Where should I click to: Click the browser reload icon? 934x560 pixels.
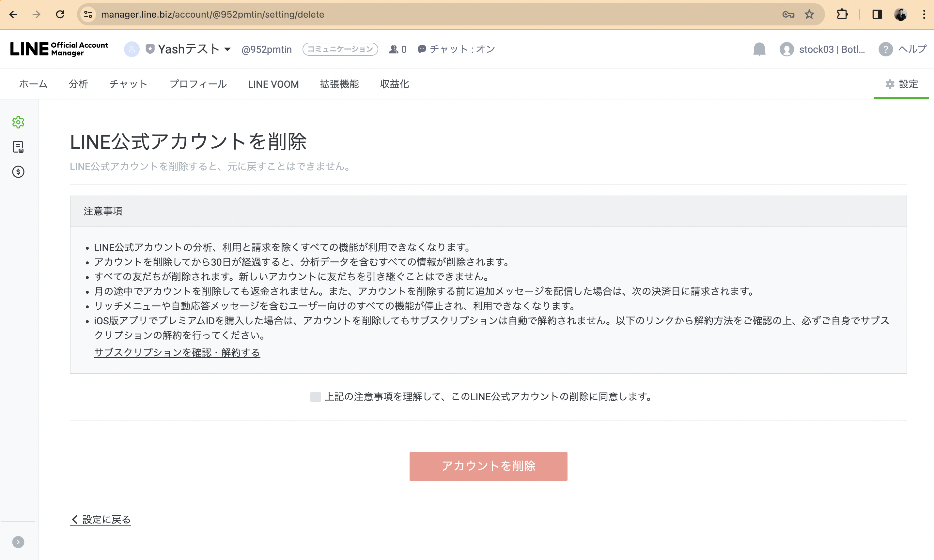(60, 14)
